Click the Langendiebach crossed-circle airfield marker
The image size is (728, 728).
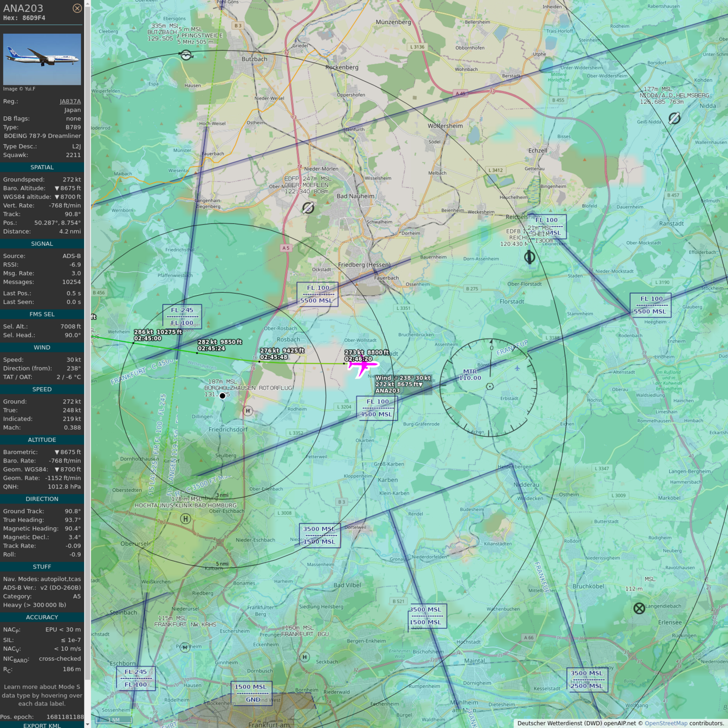click(639, 608)
